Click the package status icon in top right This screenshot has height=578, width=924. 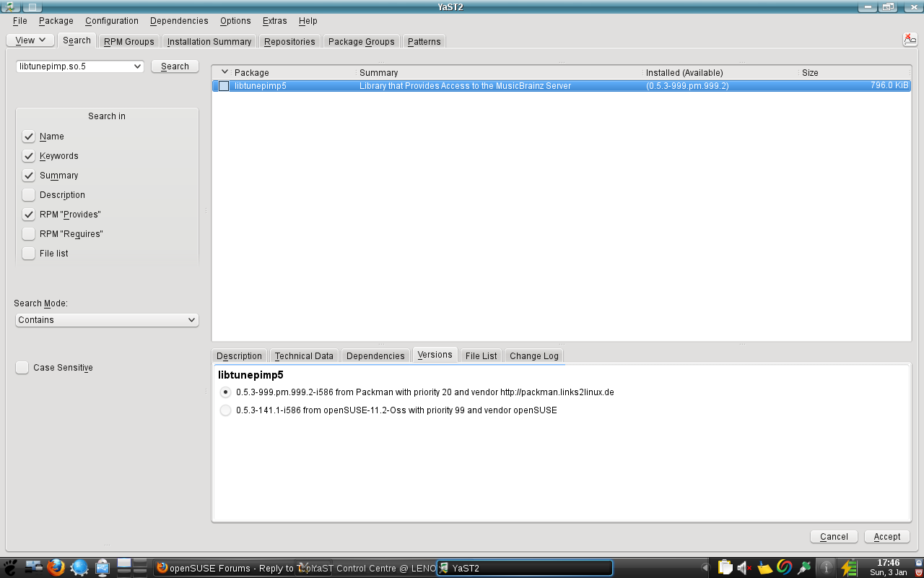(910, 40)
